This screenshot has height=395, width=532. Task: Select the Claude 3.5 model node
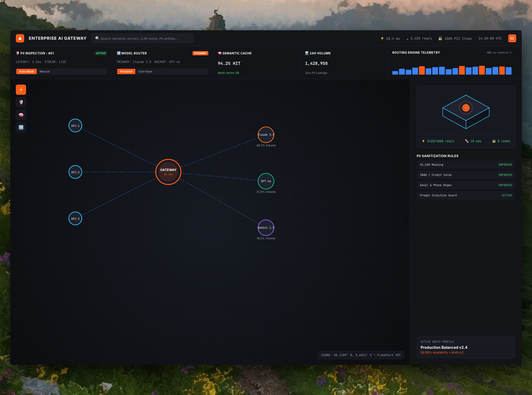click(x=266, y=135)
